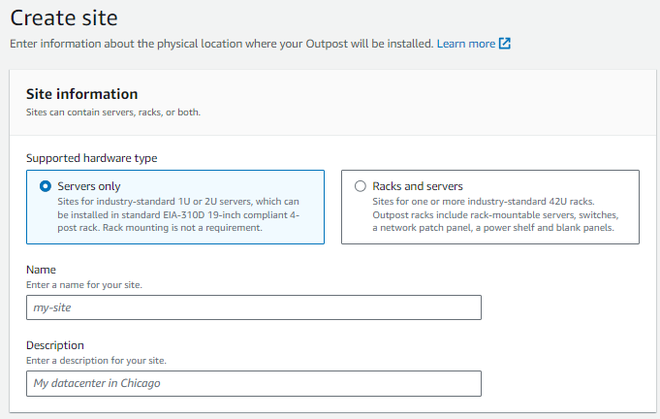The image size is (660, 419).
Task: Click the 'Racks and servers' title label
Action: 418,186
